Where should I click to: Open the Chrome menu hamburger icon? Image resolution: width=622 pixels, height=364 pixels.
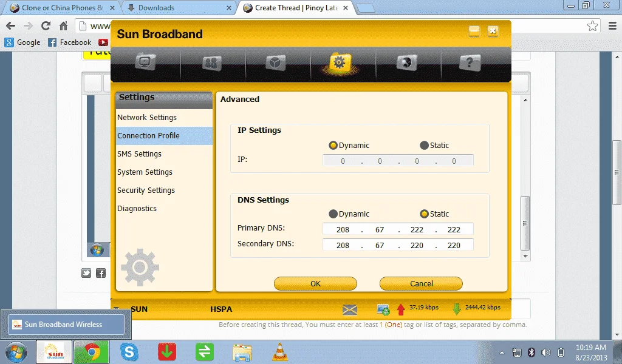click(x=612, y=26)
